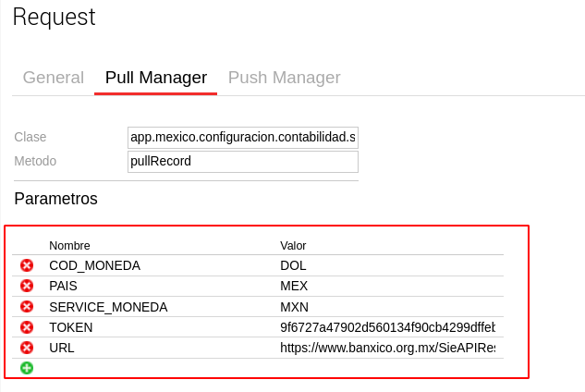The width and height of the screenshot is (585, 392).
Task: Select the MEX value cell
Action: click(388, 286)
